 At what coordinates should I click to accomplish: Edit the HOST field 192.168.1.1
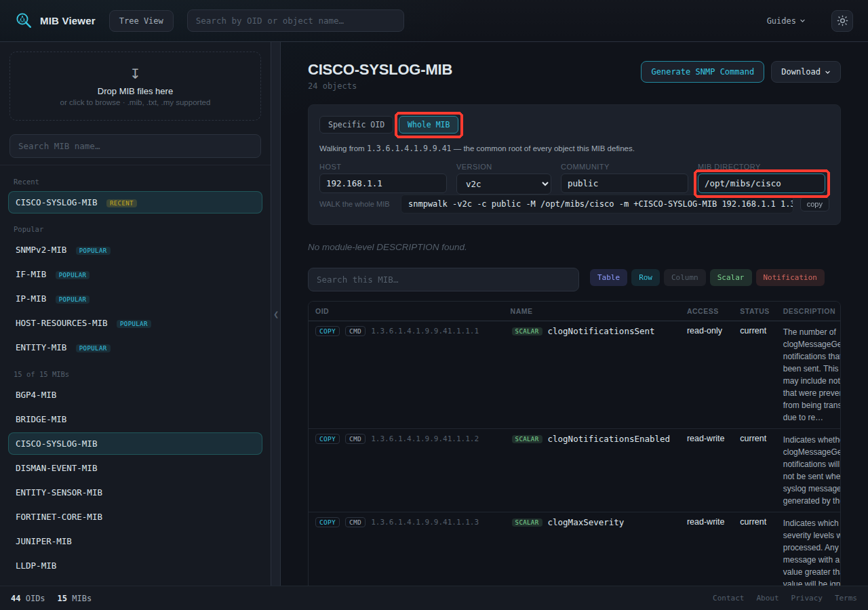click(383, 184)
